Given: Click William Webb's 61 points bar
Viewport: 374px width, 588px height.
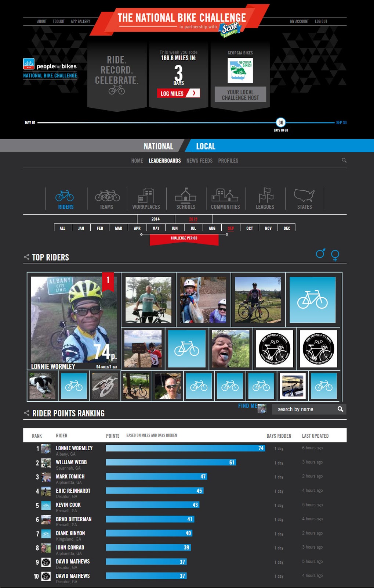Looking at the screenshot, I should [x=171, y=462].
